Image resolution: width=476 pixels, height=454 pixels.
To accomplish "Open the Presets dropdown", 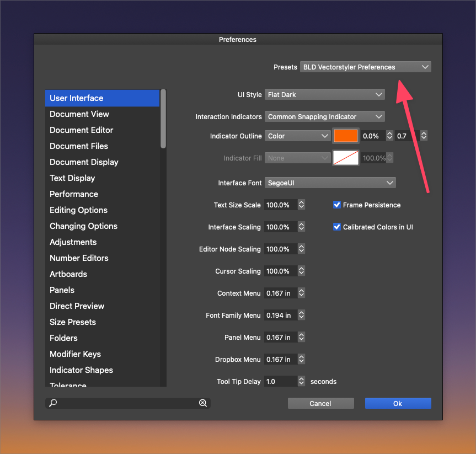I will coord(365,67).
